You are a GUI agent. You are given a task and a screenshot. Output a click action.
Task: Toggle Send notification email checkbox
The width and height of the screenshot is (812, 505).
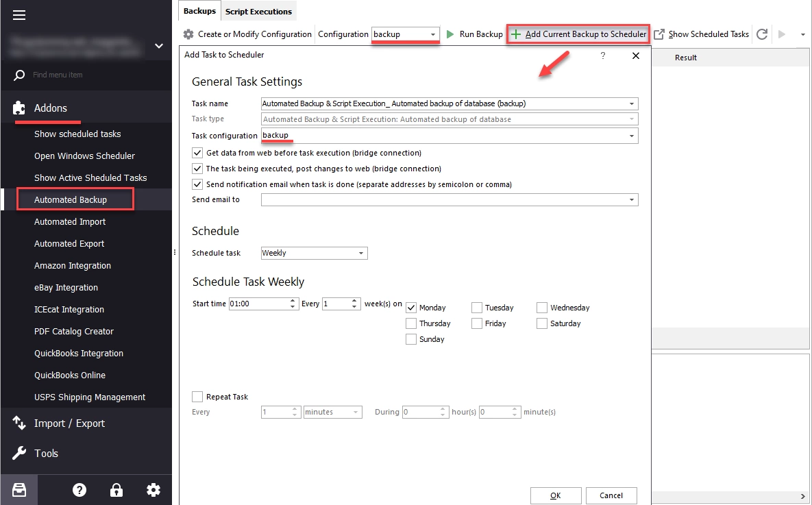(x=197, y=184)
